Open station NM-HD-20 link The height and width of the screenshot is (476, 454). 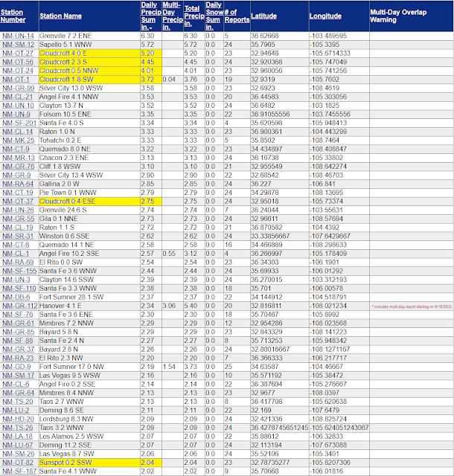[18, 419]
